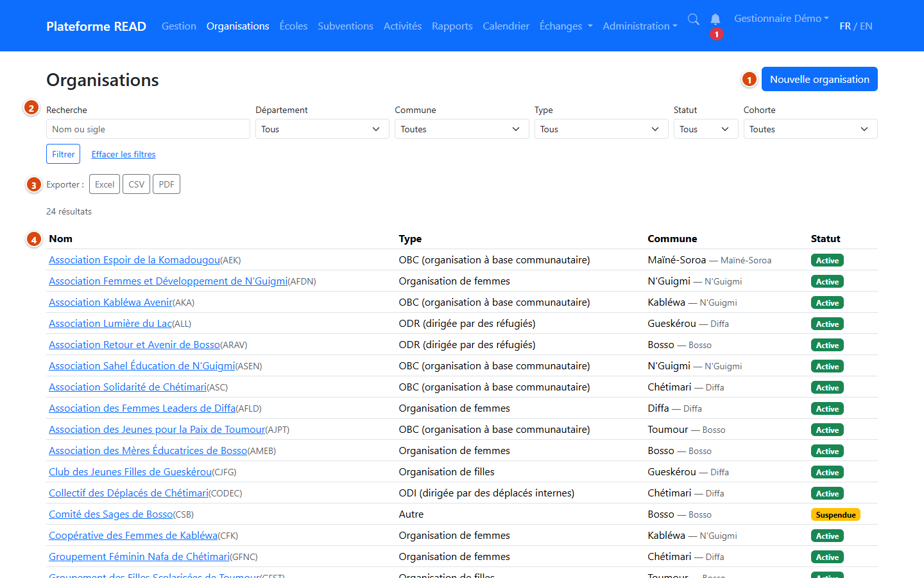Open the Gestionnaire Démo user menu
The image size is (924, 578).
click(782, 19)
